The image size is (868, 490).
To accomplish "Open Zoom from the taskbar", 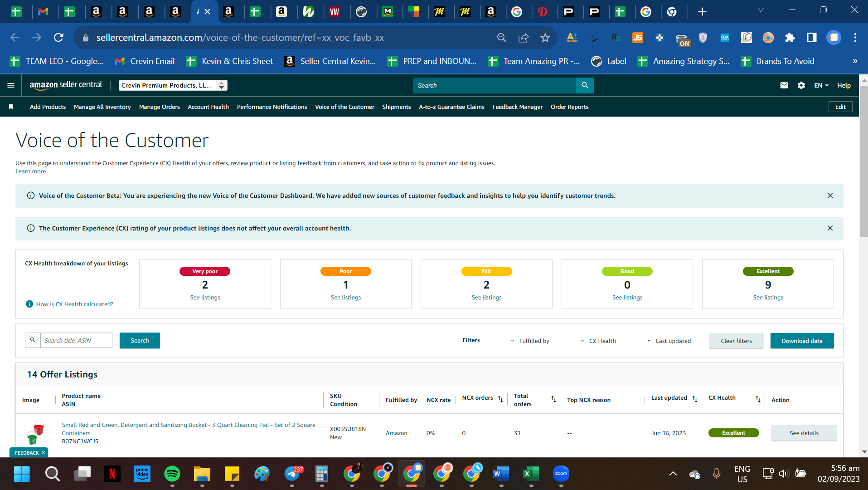I will [561, 474].
